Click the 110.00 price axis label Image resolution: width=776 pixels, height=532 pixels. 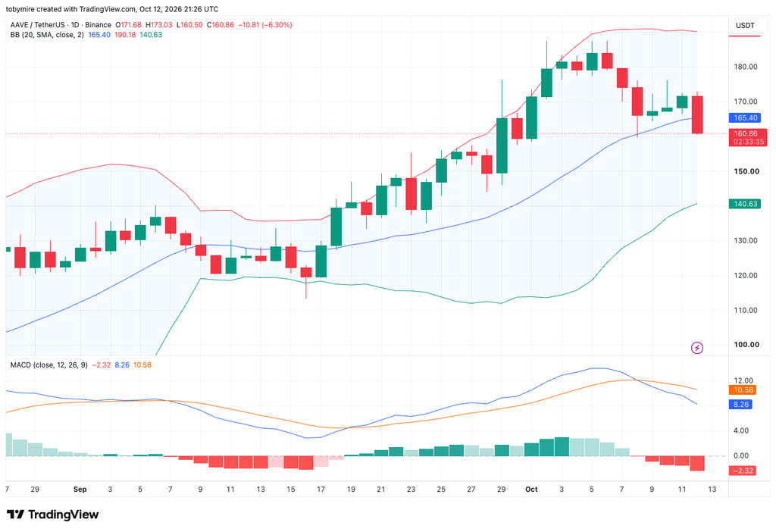(746, 310)
